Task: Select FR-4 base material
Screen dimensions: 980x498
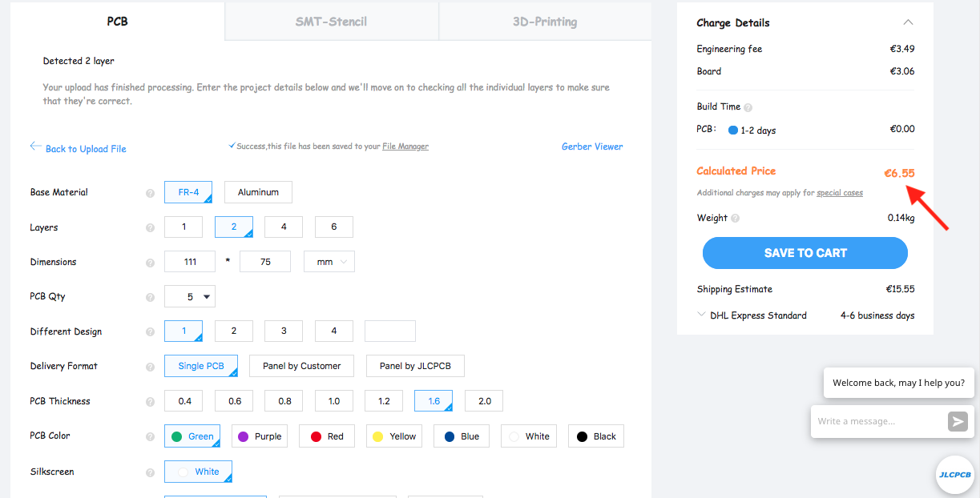Action: [188, 192]
